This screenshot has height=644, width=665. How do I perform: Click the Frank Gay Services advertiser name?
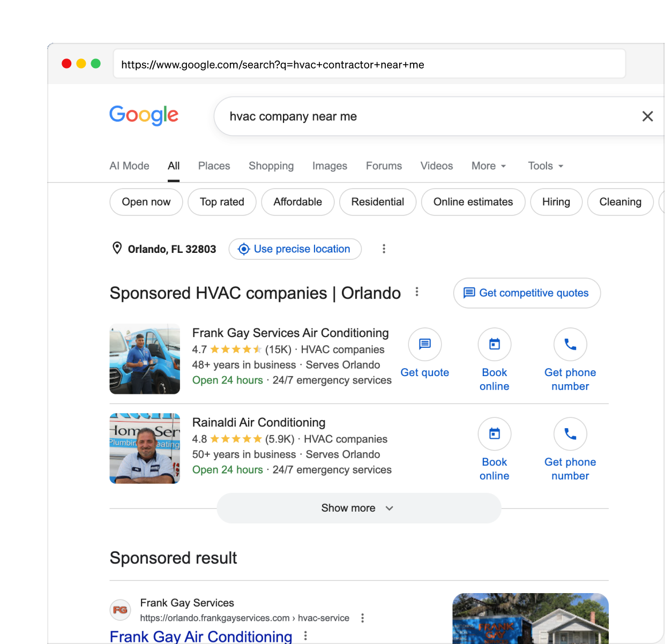pos(187,603)
